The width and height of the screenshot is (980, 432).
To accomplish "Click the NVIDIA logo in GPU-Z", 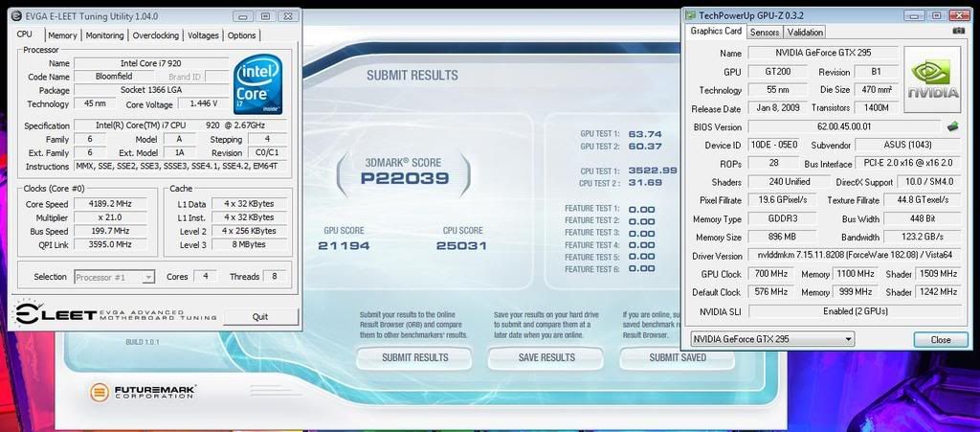I will click(x=932, y=76).
